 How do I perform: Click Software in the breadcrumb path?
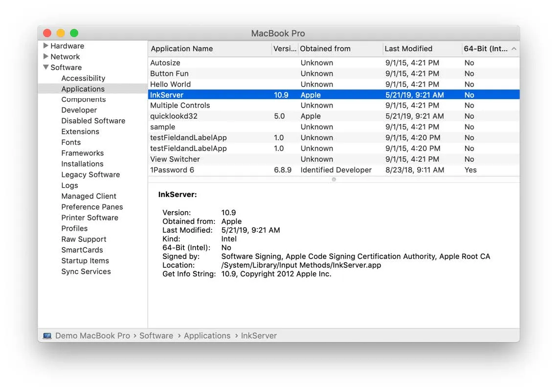[x=156, y=335]
